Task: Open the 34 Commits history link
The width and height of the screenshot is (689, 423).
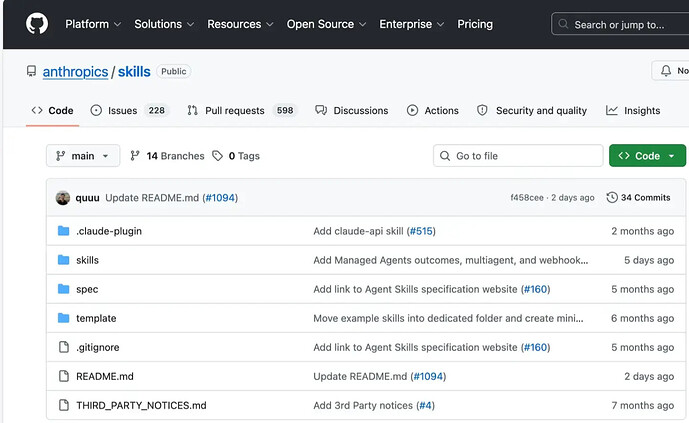Action: 638,198
